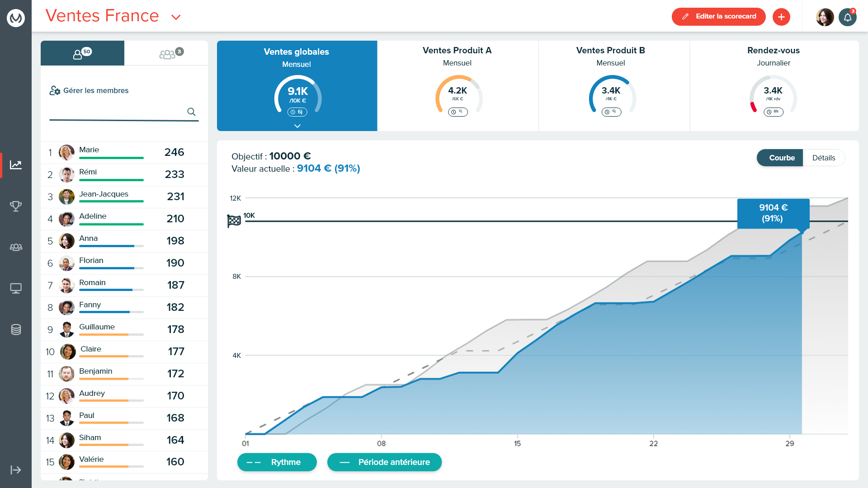
Task: Click Florian's avatar in the ranking
Action: [x=66, y=263]
